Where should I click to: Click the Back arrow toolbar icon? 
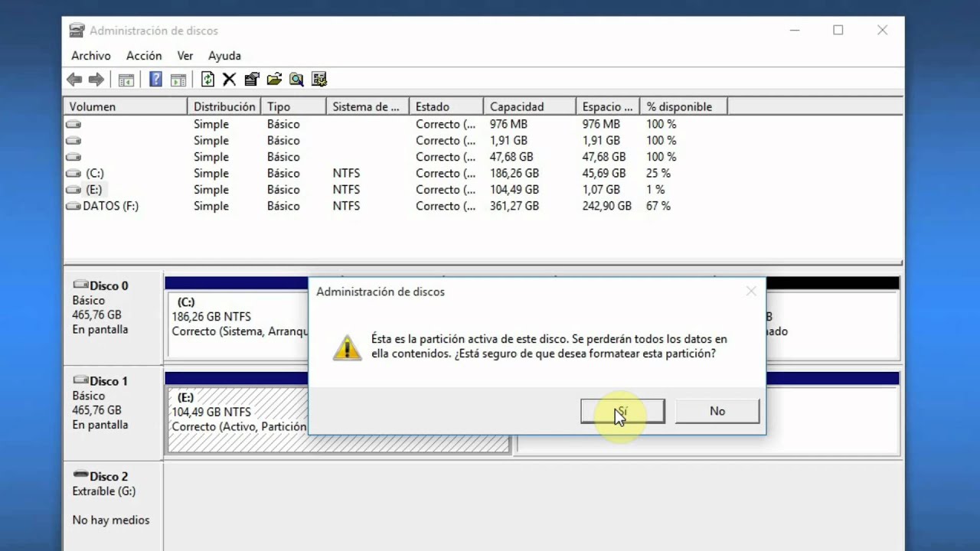74,80
